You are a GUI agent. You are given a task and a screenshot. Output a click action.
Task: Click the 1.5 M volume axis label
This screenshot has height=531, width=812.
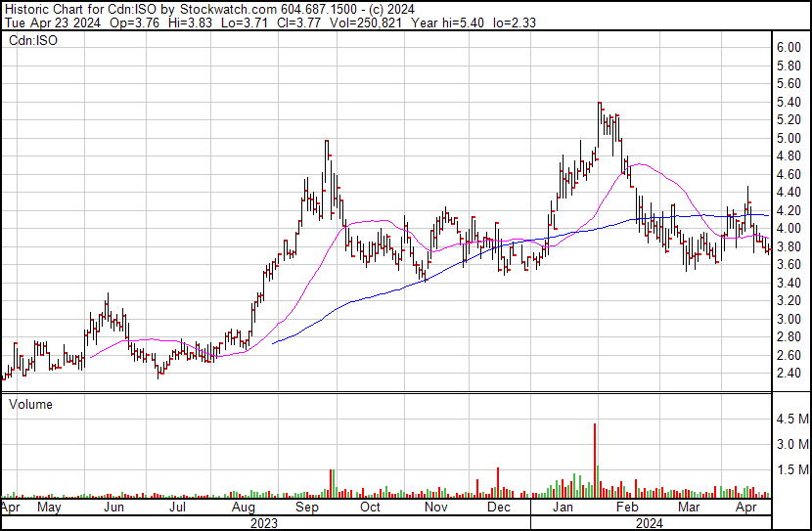point(791,470)
